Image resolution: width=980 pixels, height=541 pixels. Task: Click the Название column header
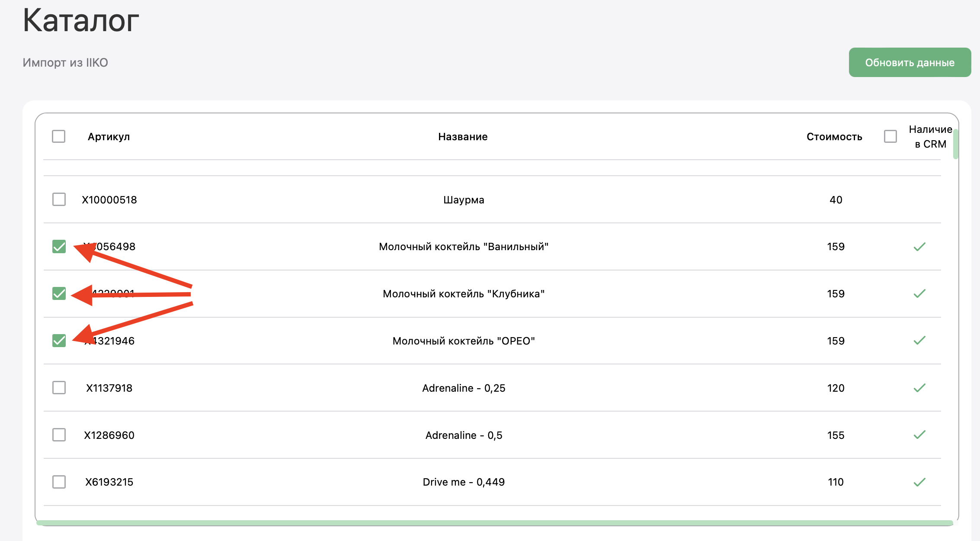tap(463, 137)
